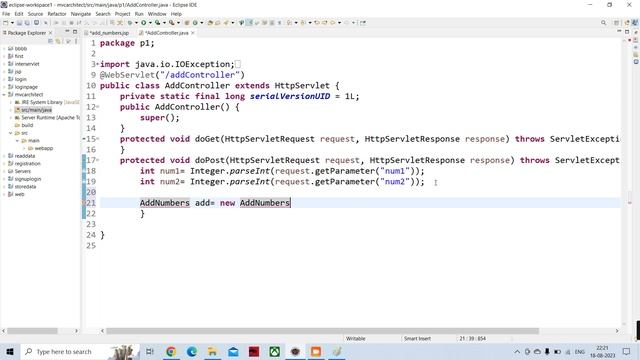Click ENG language indicator in tray
The image size is (640, 360).
point(580,351)
